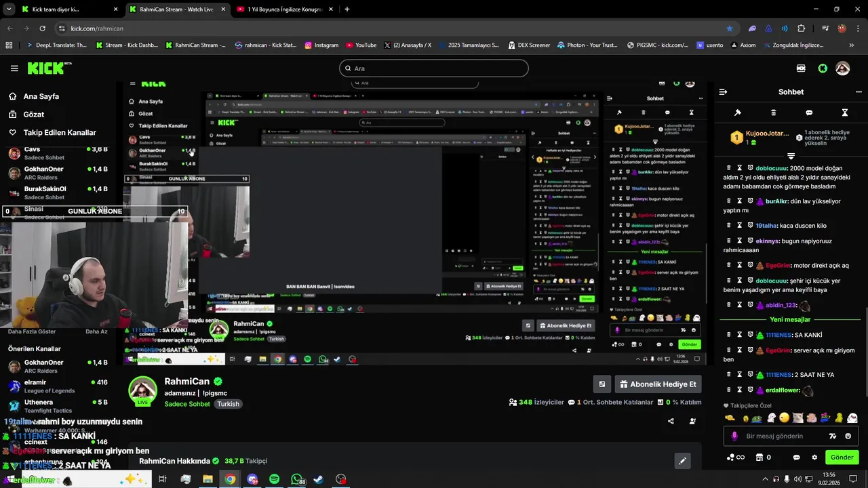Image resolution: width=868 pixels, height=488 pixels.
Task: Open emoji picker in message box
Action: click(848, 436)
